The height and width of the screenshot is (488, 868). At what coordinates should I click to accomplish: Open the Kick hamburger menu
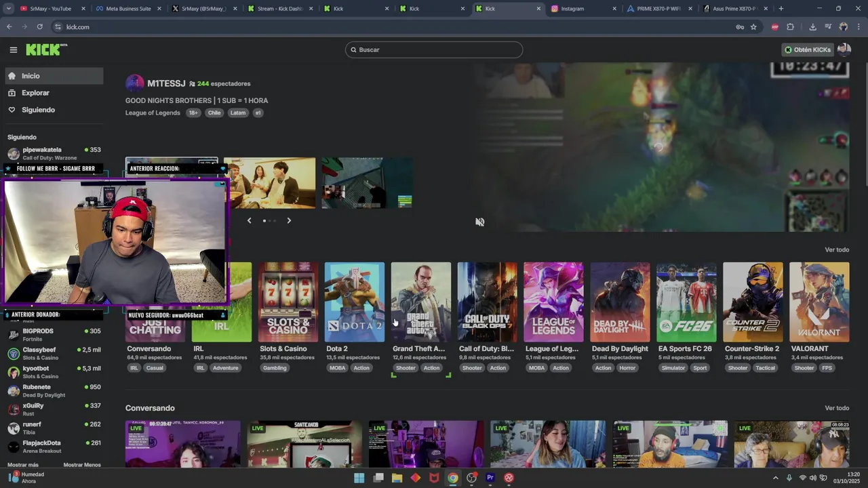[x=13, y=49]
